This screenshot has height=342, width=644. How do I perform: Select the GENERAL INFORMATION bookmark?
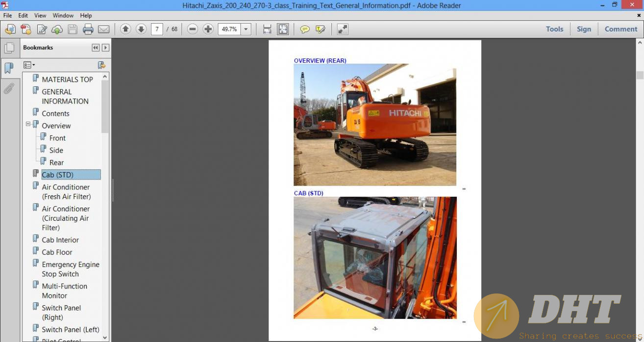pos(65,97)
